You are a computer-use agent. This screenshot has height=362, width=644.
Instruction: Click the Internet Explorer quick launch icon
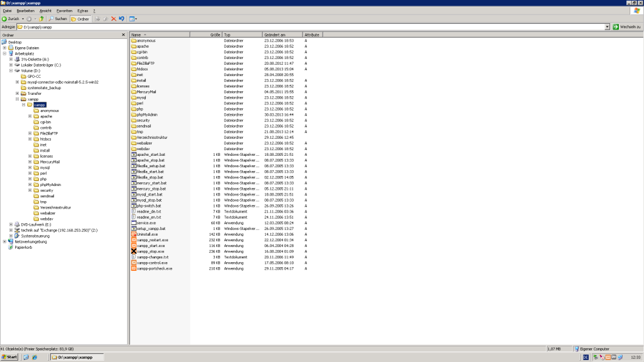(x=35, y=358)
